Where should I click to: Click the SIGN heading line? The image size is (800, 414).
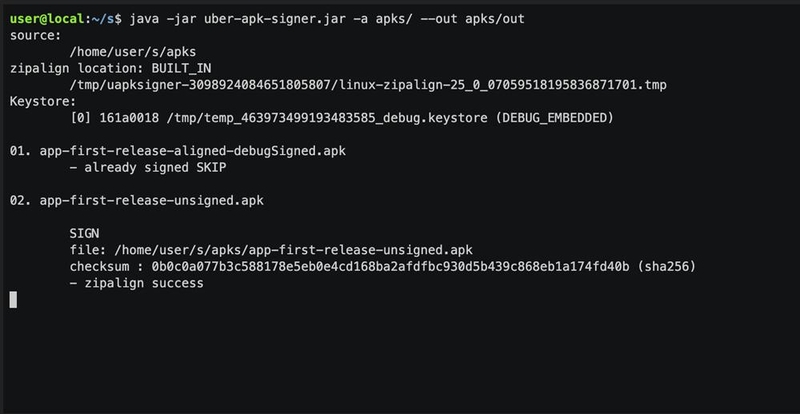(84, 234)
